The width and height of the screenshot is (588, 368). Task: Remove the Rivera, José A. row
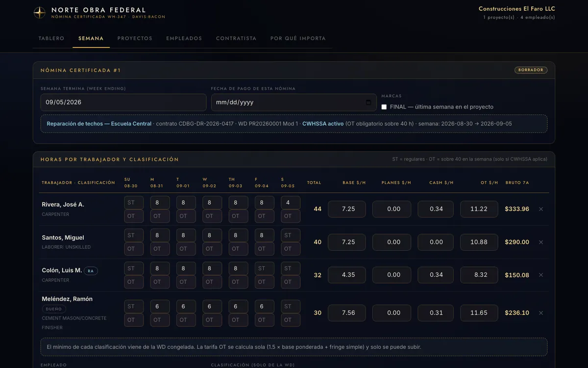(x=541, y=209)
